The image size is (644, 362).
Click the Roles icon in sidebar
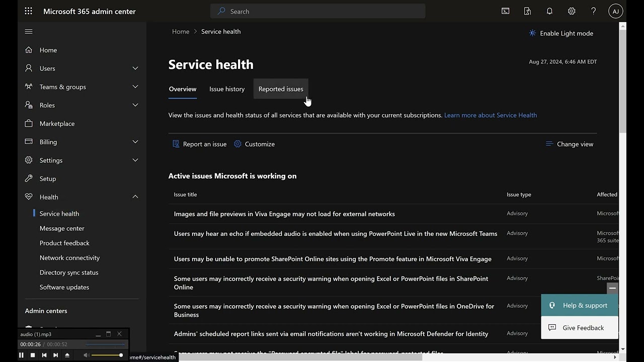pos(29,105)
